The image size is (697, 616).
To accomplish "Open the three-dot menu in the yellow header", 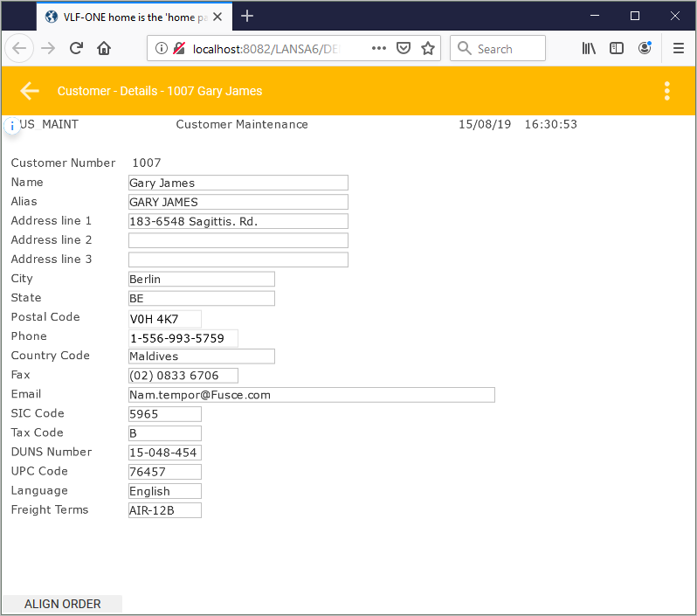I will [666, 91].
